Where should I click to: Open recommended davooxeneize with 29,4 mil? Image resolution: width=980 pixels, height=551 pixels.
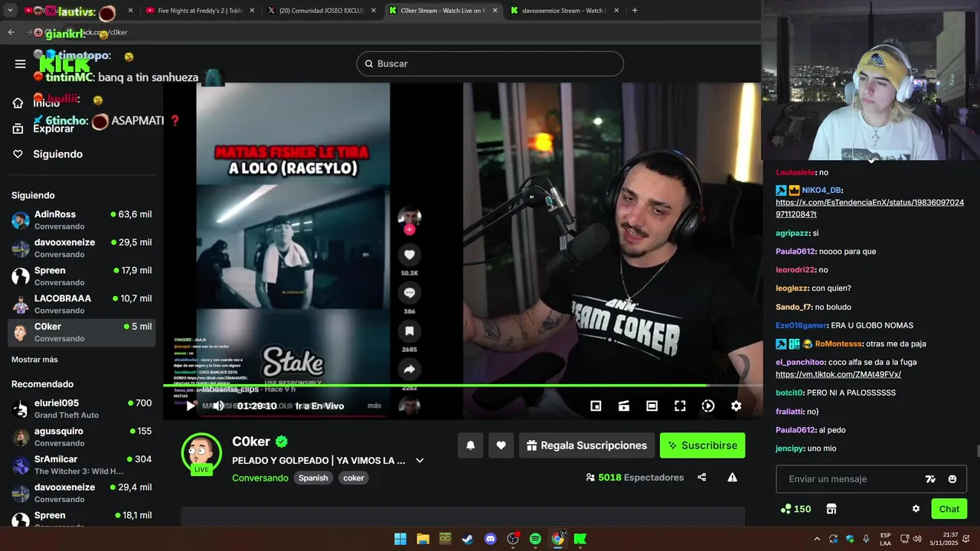(81, 493)
